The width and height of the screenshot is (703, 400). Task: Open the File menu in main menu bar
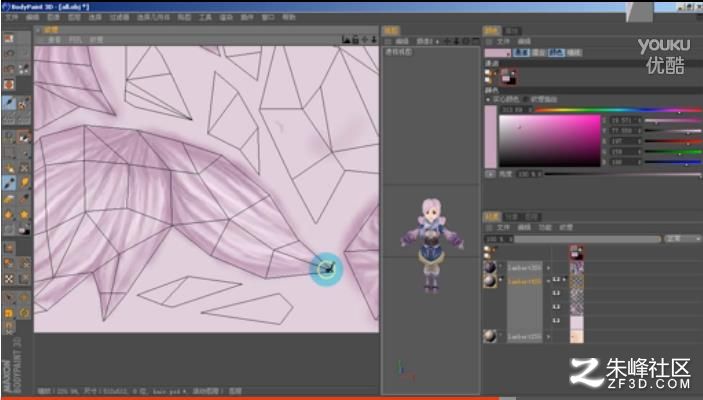12,17
